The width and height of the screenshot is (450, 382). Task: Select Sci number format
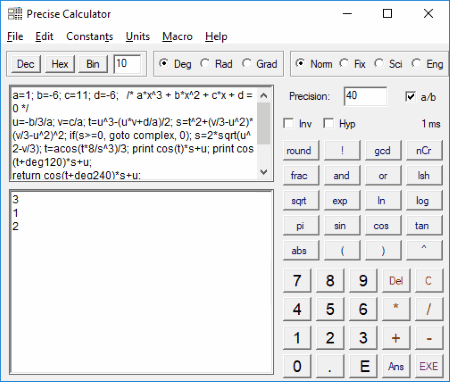[388, 64]
